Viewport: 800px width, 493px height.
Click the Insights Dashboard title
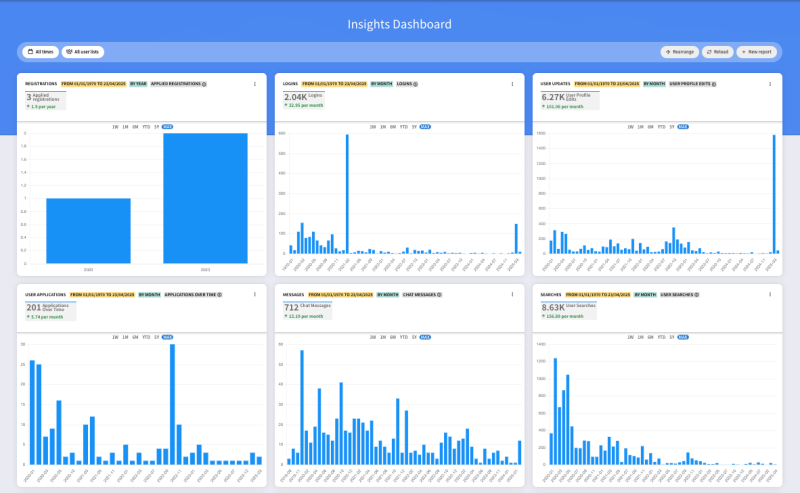pos(399,24)
